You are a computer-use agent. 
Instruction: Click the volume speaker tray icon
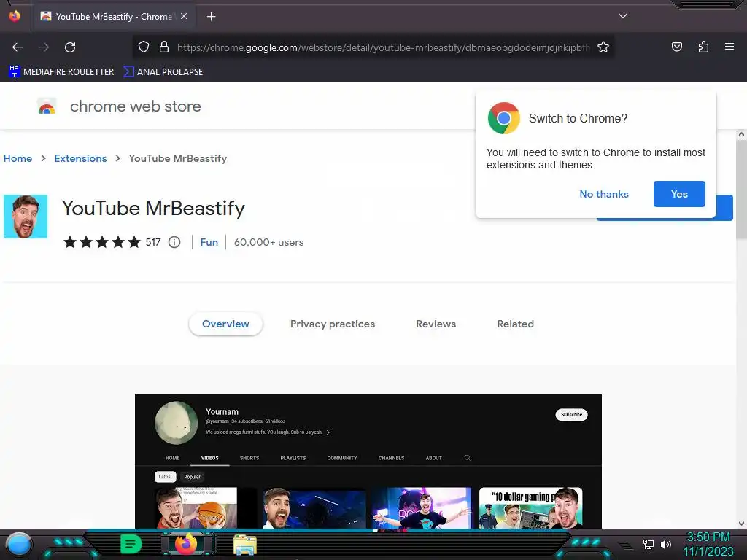(x=665, y=544)
